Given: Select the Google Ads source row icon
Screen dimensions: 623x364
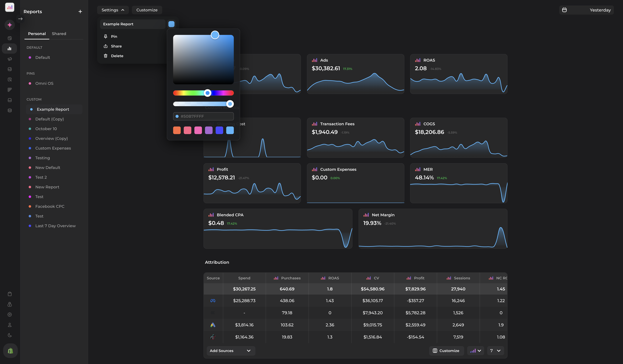Looking at the screenshot, I should (213, 325).
